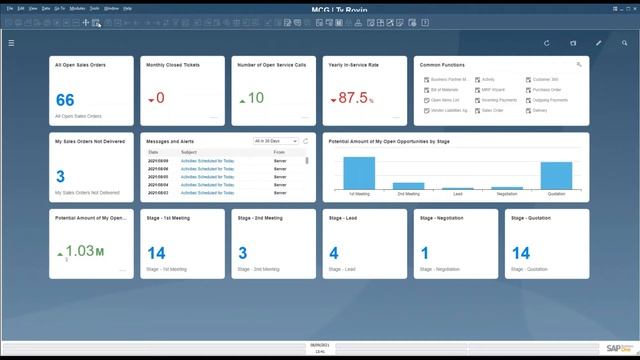Click the 1st Meeting bar in the chart
The image size is (640, 360).
tap(359, 173)
